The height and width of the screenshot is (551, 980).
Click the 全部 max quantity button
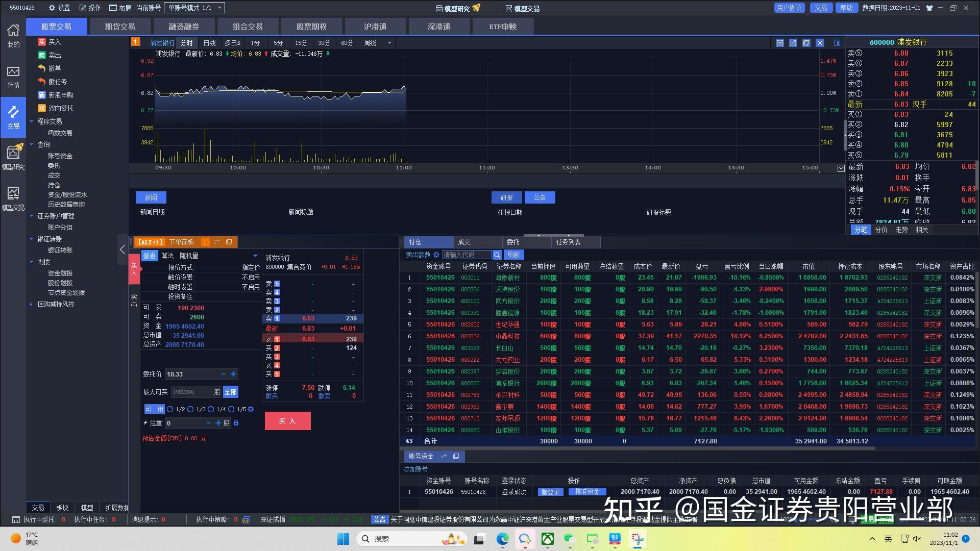click(230, 392)
